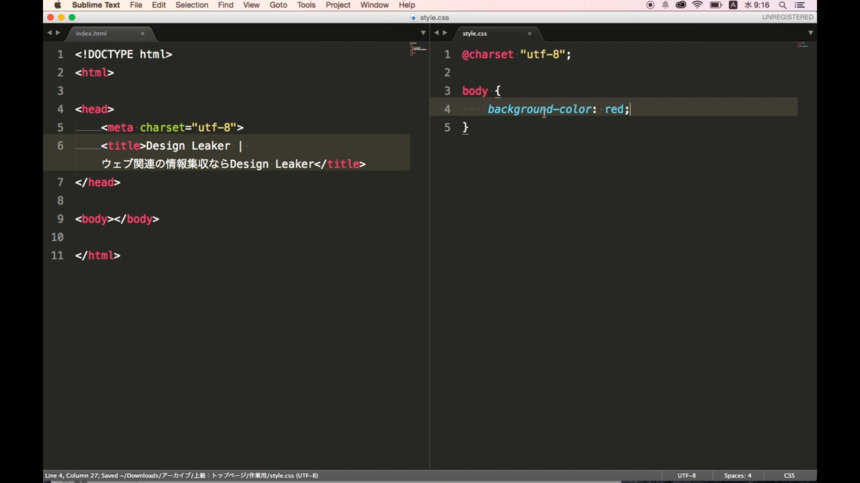
Task: Open the Help menu
Action: [406, 5]
